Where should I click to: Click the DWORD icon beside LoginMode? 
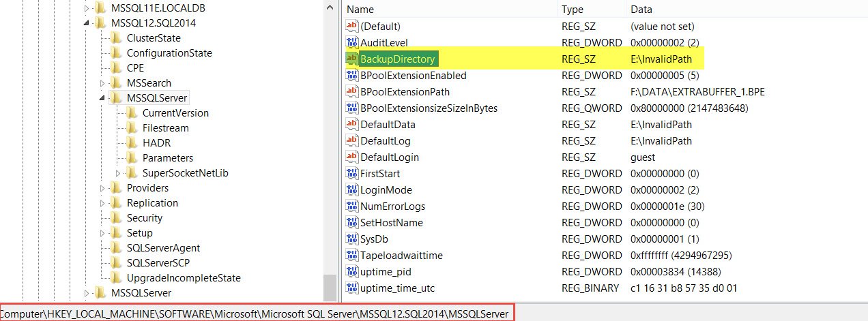pyautogui.click(x=352, y=189)
